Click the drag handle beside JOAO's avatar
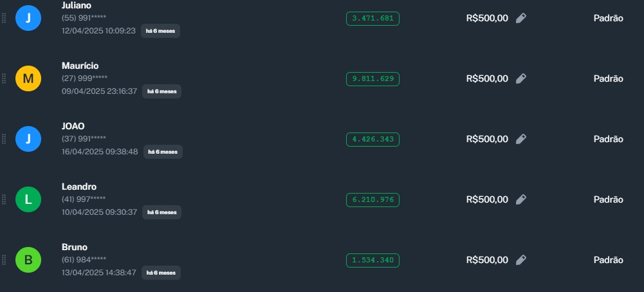644x292 pixels. (4, 140)
